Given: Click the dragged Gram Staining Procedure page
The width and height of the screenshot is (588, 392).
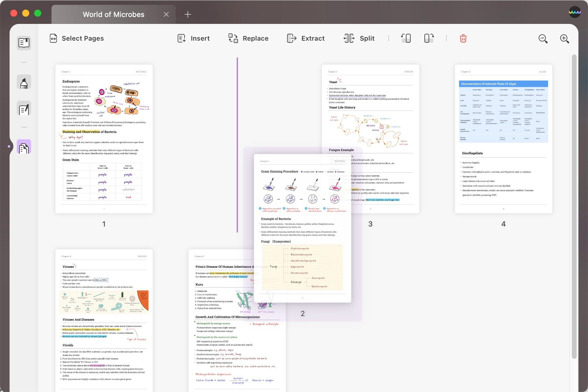Looking at the screenshot, I should (302, 229).
